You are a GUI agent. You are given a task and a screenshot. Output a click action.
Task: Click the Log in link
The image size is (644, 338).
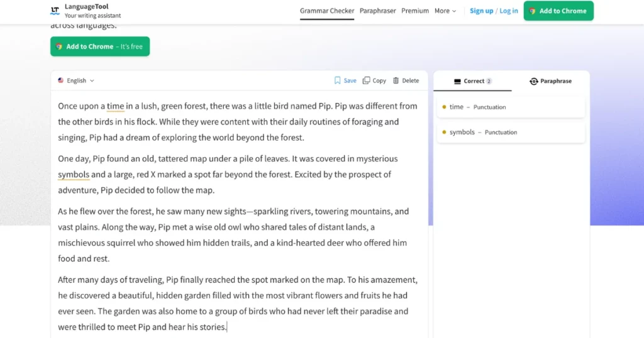pos(508,11)
